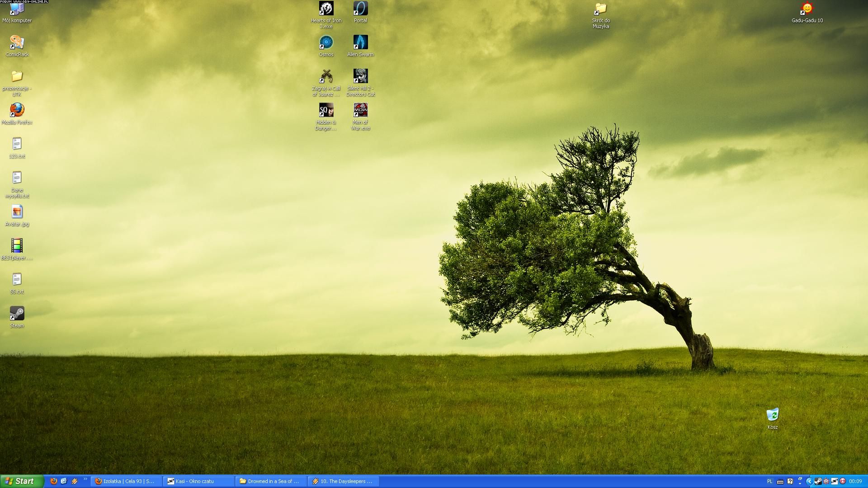
Task: Switch to Izolatka Firefox taskbar window
Action: click(126, 481)
